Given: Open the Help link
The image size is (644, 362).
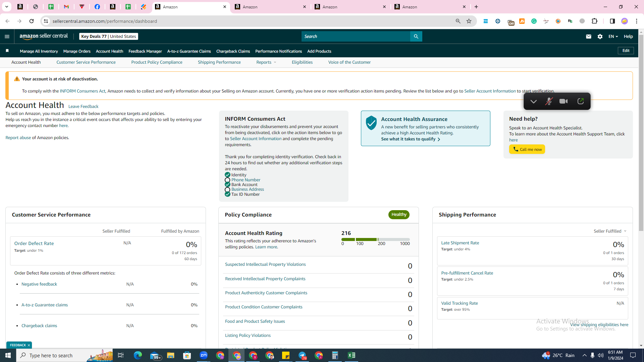Looking at the screenshot, I should [x=628, y=37].
